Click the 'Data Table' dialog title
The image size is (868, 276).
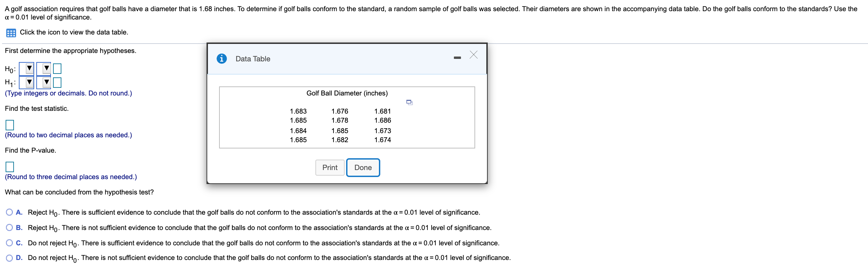click(253, 59)
